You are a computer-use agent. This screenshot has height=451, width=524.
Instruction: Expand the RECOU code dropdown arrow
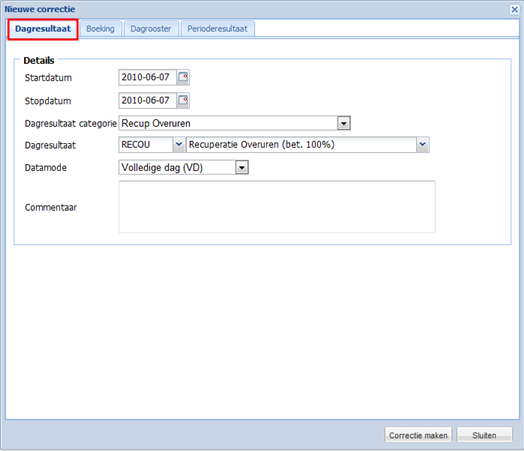click(179, 145)
